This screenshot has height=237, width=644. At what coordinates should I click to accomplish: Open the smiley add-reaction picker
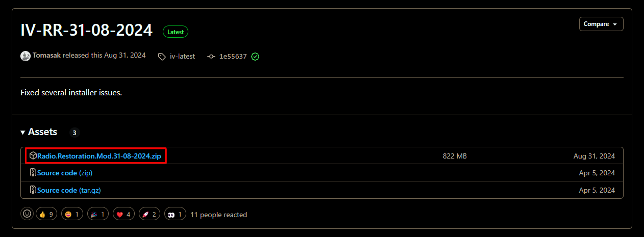pyautogui.click(x=27, y=215)
